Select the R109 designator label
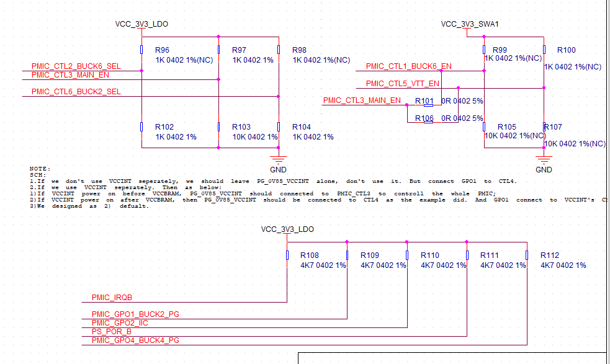 (370, 255)
